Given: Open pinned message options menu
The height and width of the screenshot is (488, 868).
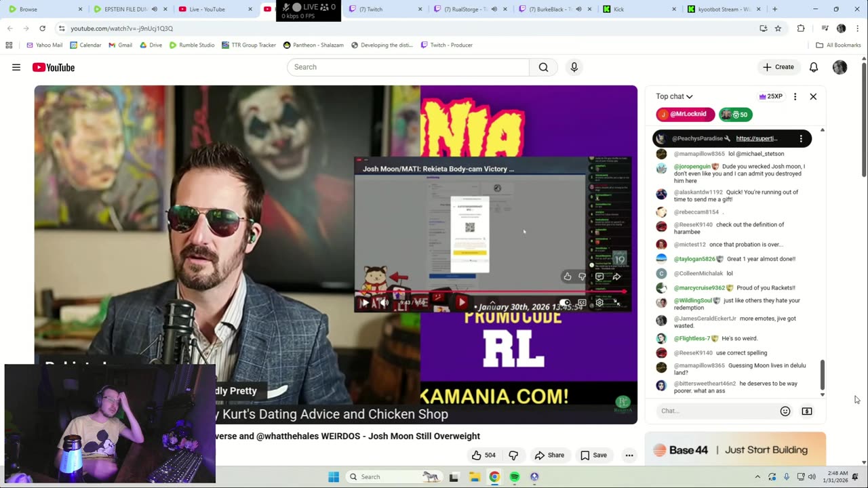Looking at the screenshot, I should 801,138.
